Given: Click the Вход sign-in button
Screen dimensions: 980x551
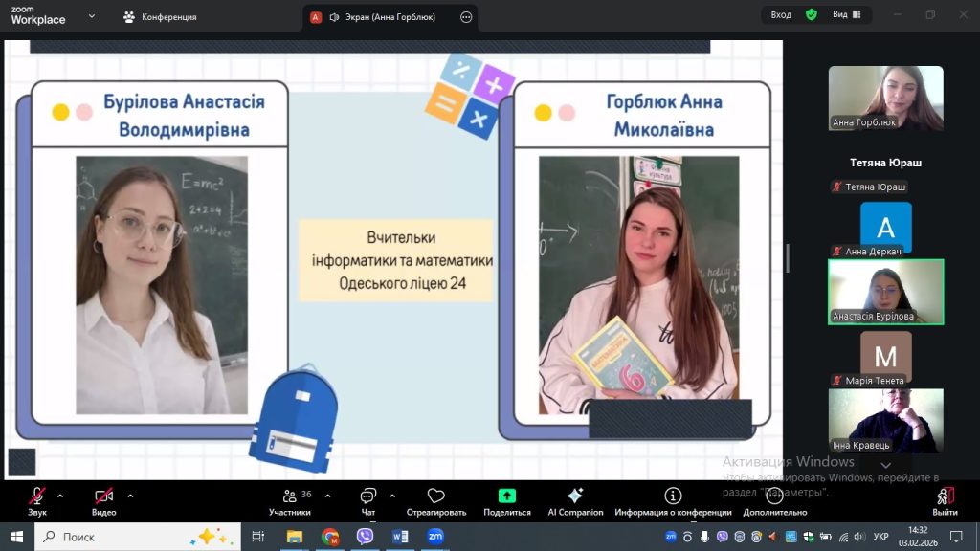Looking at the screenshot, I should [781, 14].
